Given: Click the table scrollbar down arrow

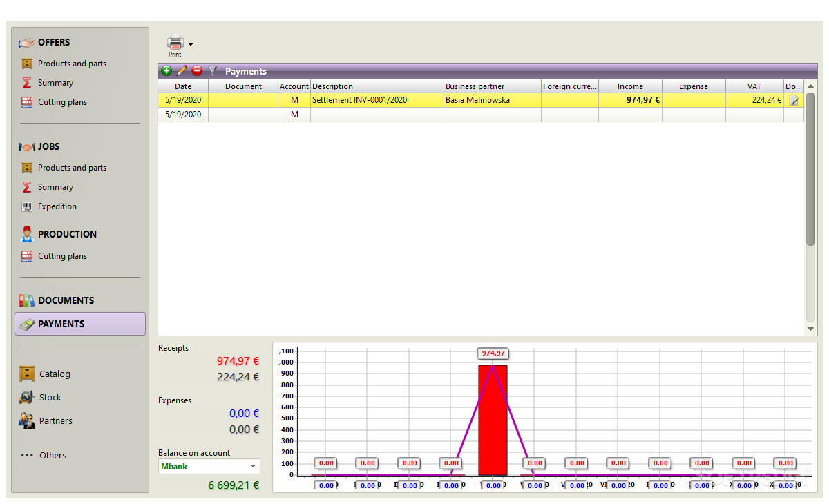Looking at the screenshot, I should point(811,330).
